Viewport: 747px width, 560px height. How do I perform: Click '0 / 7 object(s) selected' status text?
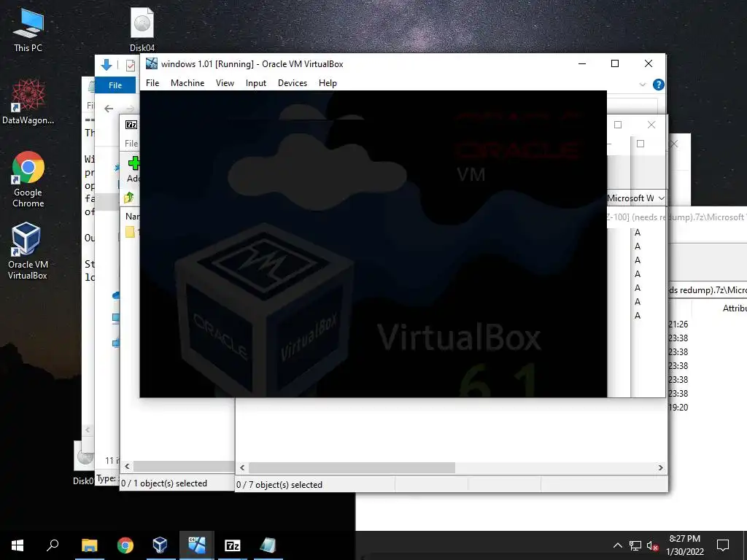tap(279, 485)
